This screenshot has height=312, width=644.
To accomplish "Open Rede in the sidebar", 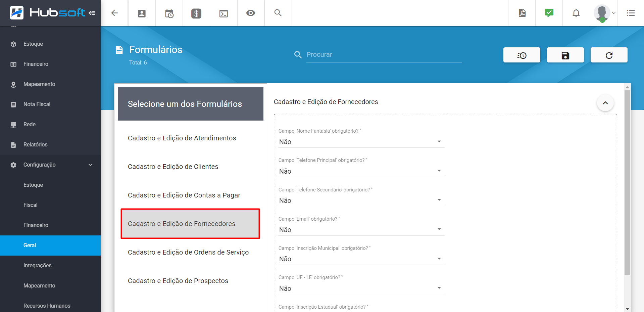I will (x=50, y=125).
